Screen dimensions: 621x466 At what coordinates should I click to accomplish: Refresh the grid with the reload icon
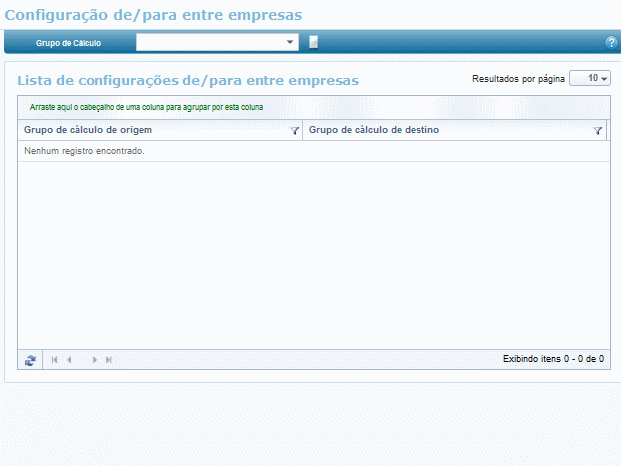tap(30, 359)
